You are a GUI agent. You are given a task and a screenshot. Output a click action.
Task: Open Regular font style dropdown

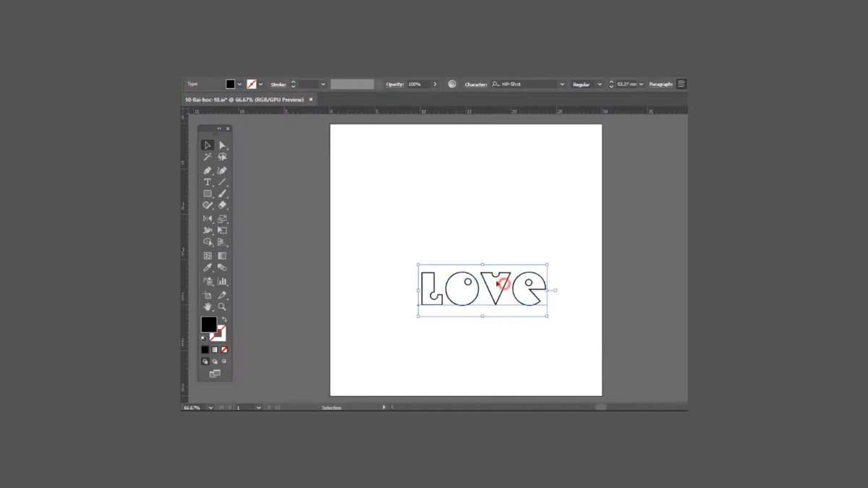click(x=600, y=84)
